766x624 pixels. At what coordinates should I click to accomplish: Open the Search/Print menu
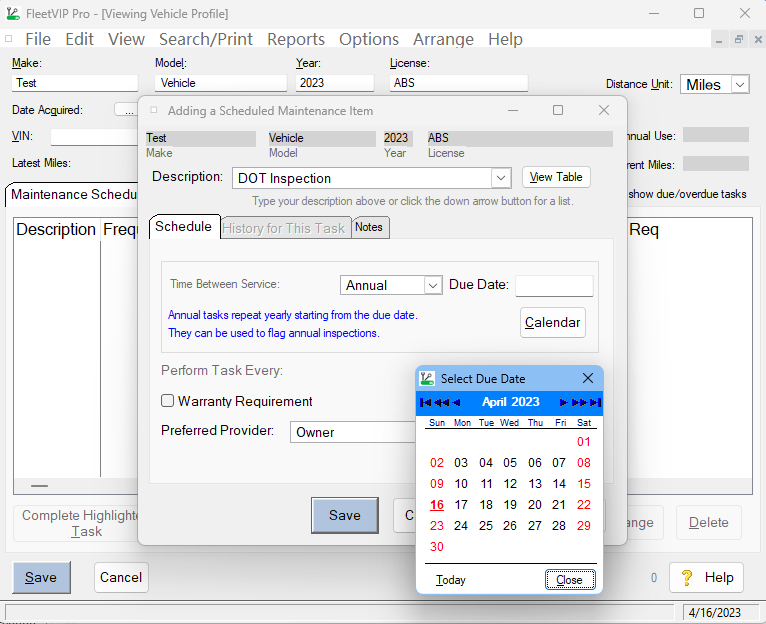(x=206, y=39)
